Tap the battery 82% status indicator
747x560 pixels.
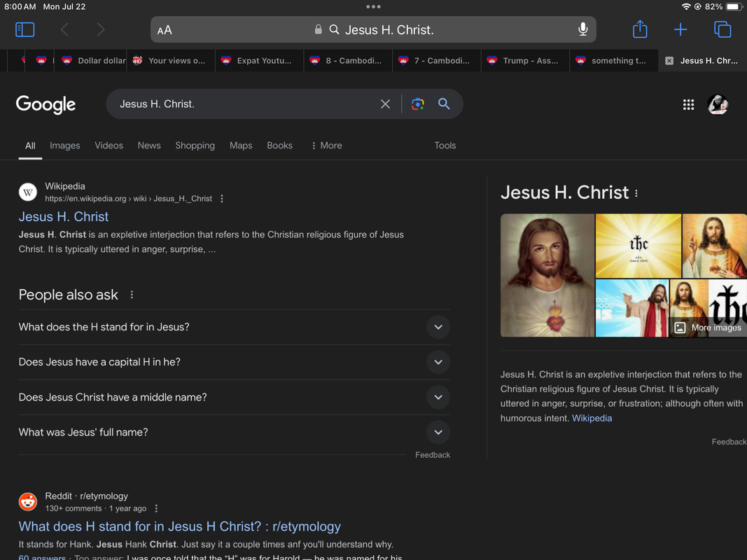(723, 7)
